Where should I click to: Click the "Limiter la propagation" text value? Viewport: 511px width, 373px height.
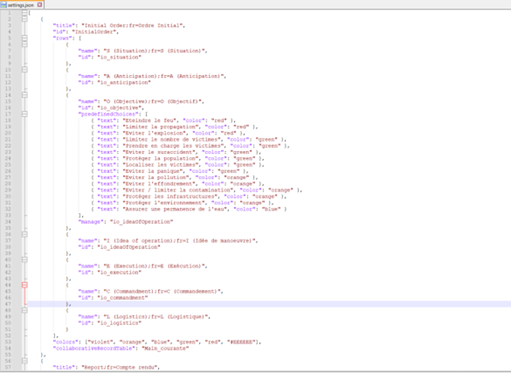coord(160,127)
